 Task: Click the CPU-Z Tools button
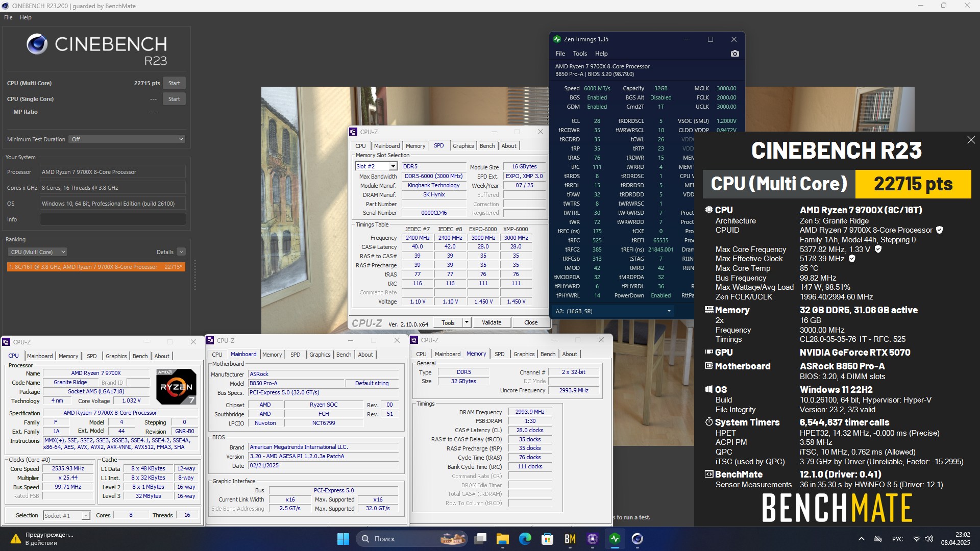(x=448, y=322)
